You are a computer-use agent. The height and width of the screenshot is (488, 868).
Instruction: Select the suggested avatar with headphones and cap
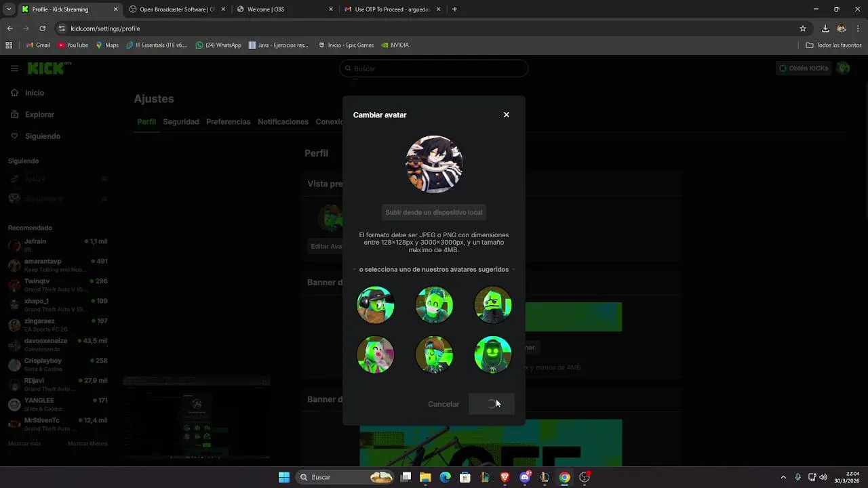point(376,304)
